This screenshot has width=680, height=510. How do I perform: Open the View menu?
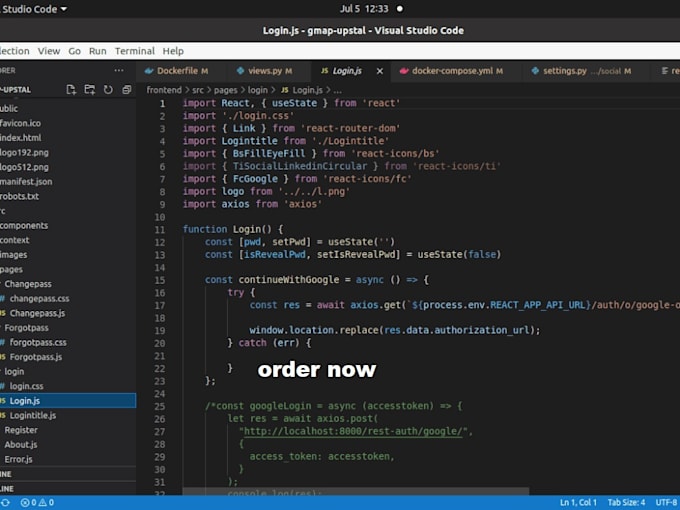pos(49,51)
